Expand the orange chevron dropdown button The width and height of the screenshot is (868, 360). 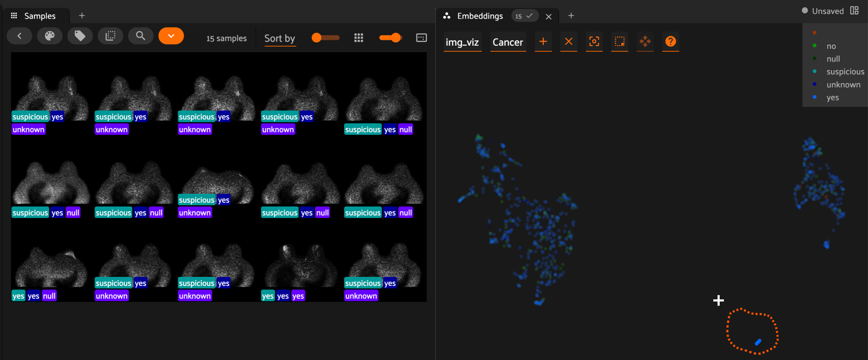(171, 36)
